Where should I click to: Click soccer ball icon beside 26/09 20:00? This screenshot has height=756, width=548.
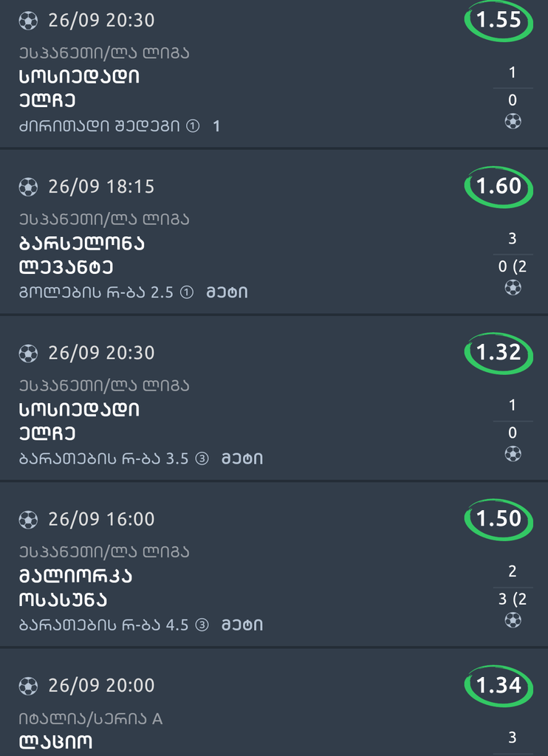[28, 686]
